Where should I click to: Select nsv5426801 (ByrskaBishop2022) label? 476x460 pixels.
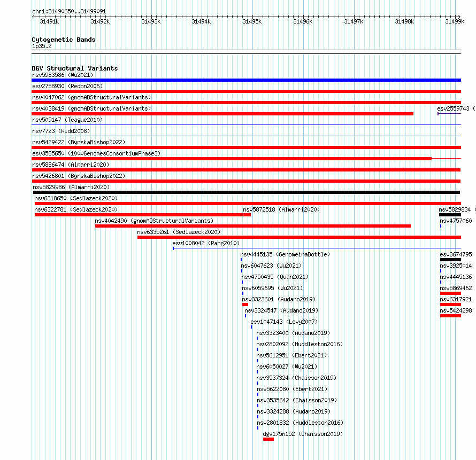point(79,176)
